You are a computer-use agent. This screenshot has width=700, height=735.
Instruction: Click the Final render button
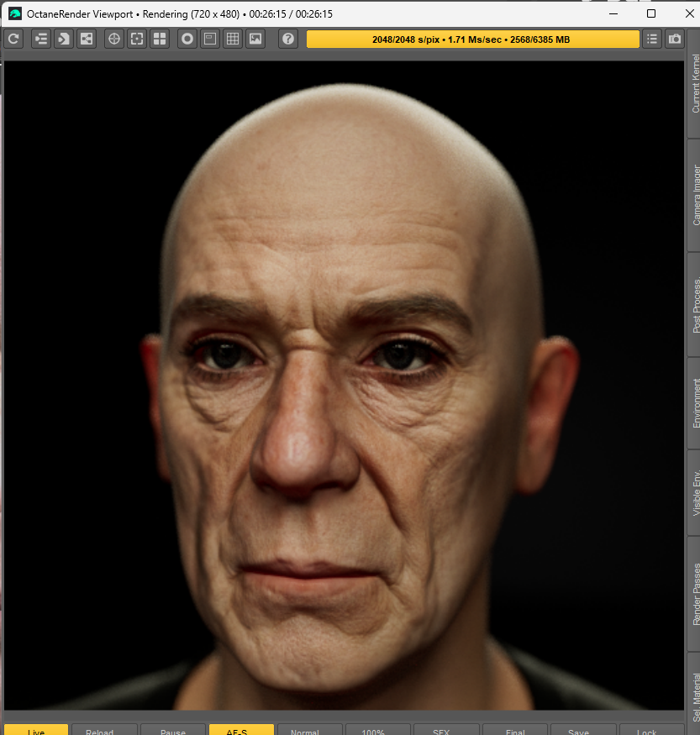pos(515,730)
